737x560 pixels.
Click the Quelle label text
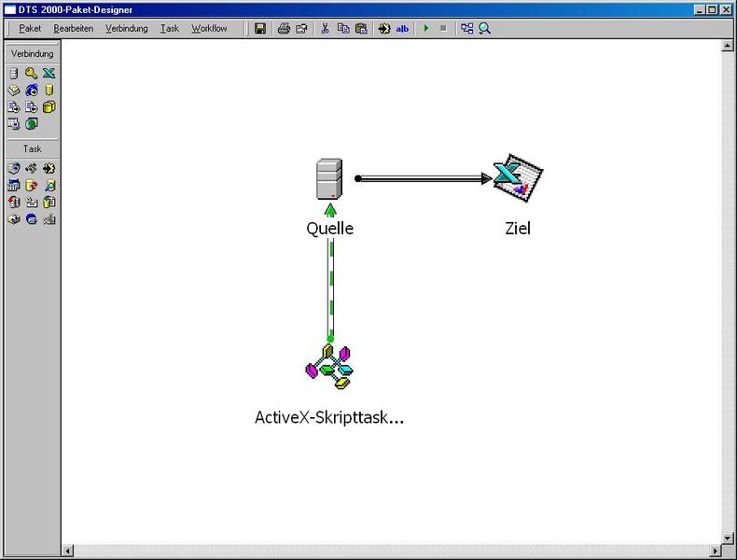coord(330,229)
